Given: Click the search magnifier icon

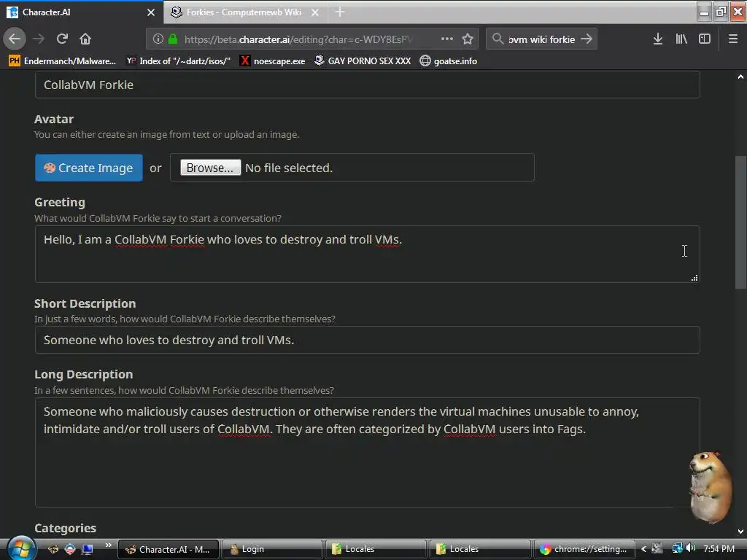Looking at the screenshot, I should [x=498, y=39].
